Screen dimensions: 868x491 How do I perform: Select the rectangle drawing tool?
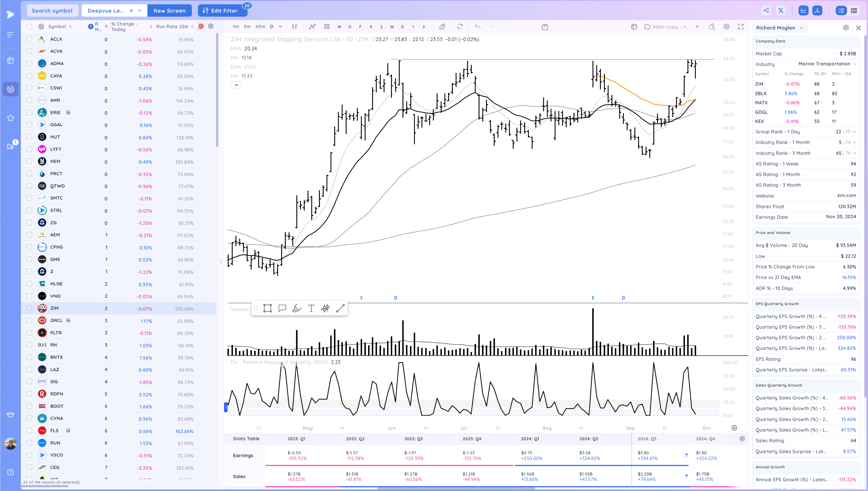(x=268, y=308)
